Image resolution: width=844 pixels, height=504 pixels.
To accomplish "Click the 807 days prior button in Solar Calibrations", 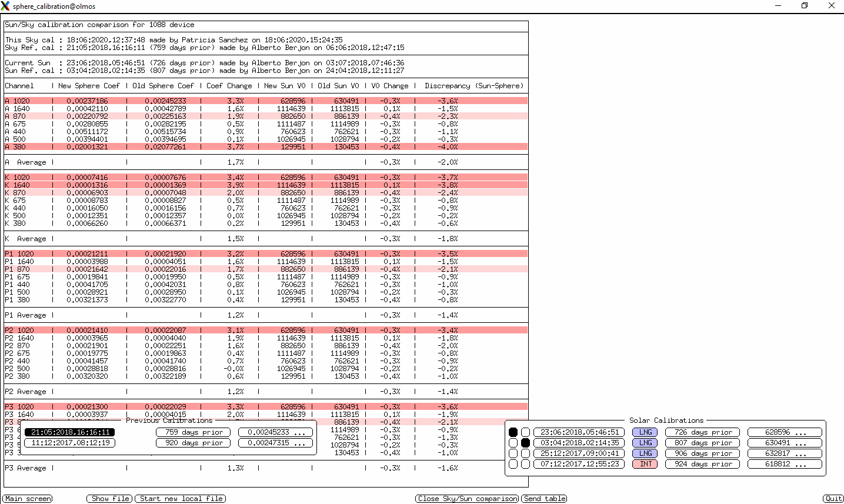I will pos(703,443).
